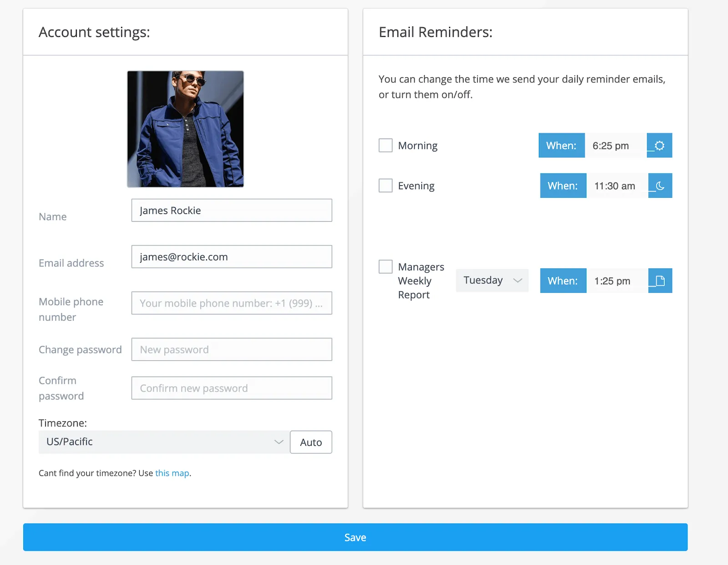This screenshot has width=728, height=565.
Task: Click the When button for Morning reminder
Action: tap(561, 146)
